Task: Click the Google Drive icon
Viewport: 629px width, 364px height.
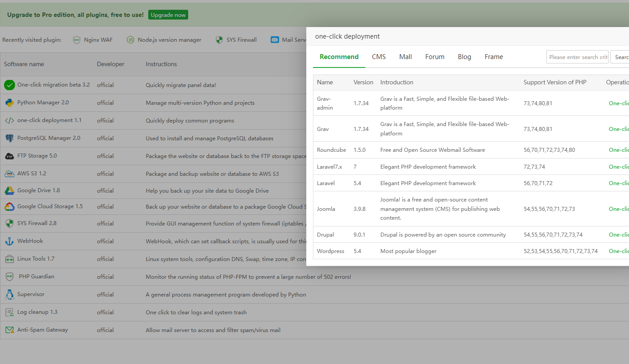Action: pyautogui.click(x=9, y=190)
